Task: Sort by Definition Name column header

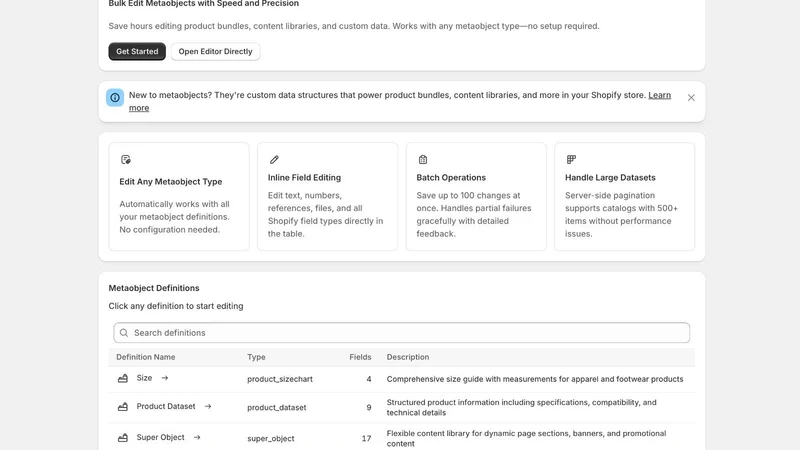Action: (145, 357)
